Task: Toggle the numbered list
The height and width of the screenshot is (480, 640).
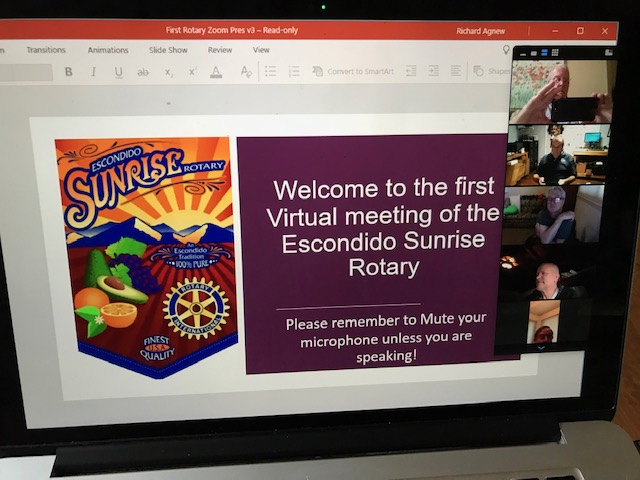Action: coord(294,72)
